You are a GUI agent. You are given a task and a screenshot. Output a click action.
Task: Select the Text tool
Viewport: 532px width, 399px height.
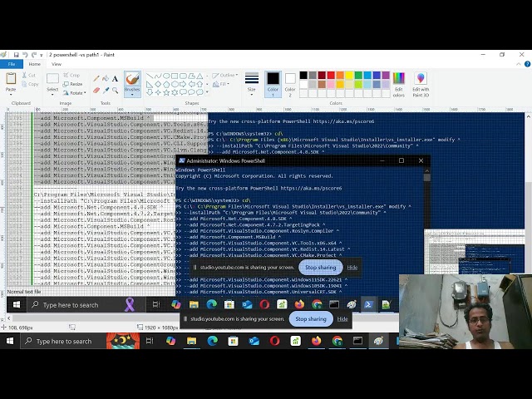[115, 79]
